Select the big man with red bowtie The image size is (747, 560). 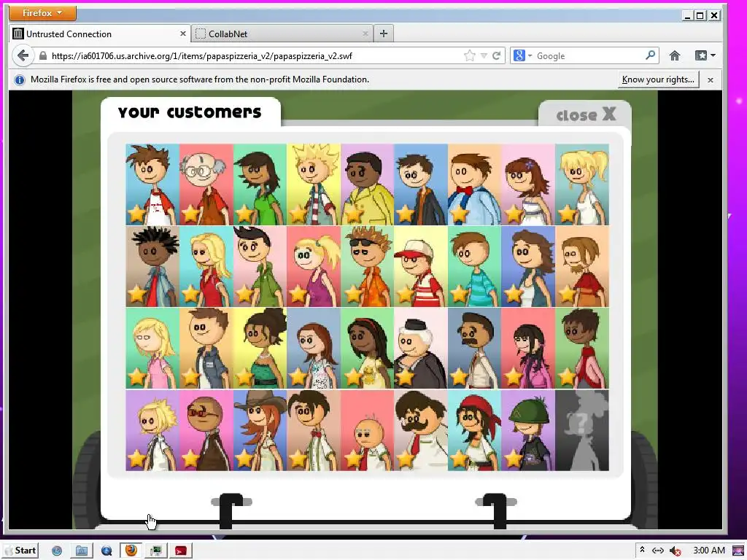pos(474,184)
